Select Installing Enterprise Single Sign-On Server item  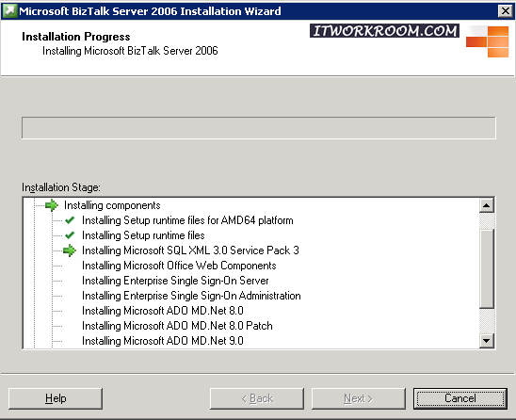tap(175, 281)
